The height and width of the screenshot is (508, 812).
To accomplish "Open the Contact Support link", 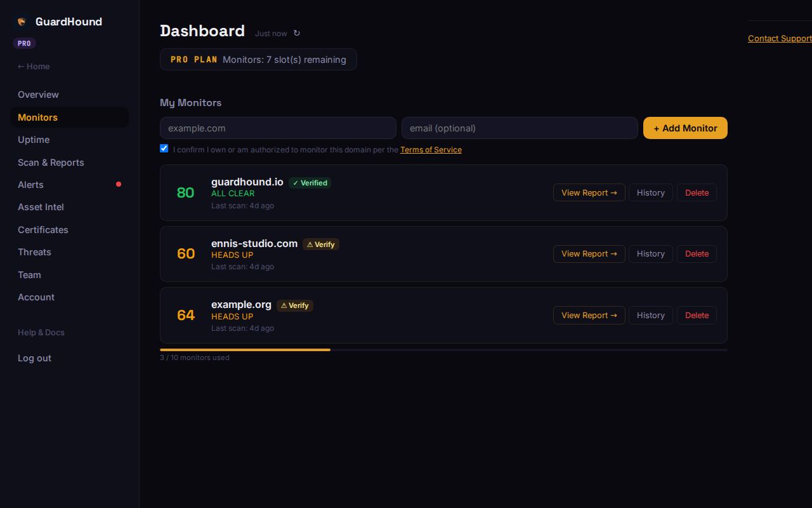I will coord(780,38).
